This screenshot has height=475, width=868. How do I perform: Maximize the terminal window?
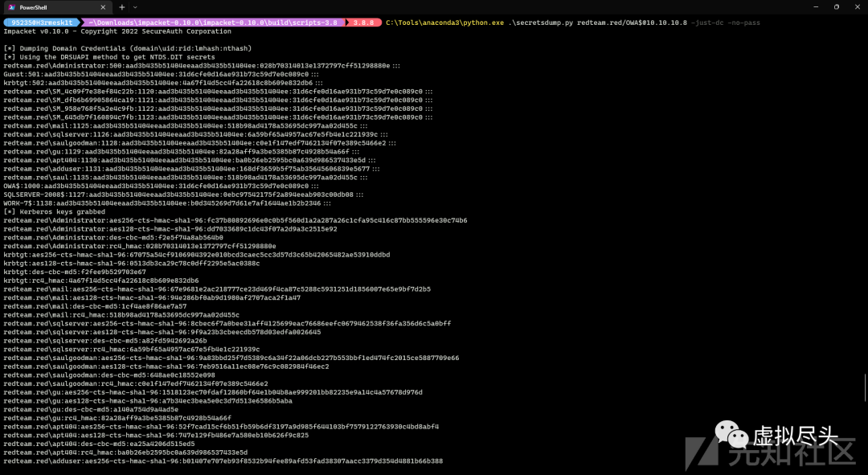(837, 7)
